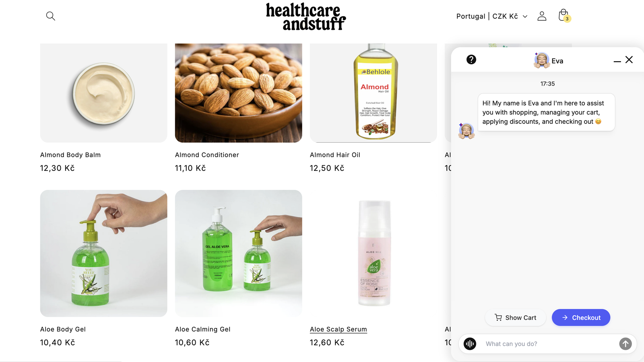644x362 pixels.
Task: Click the Show Cart button
Action: click(x=515, y=318)
